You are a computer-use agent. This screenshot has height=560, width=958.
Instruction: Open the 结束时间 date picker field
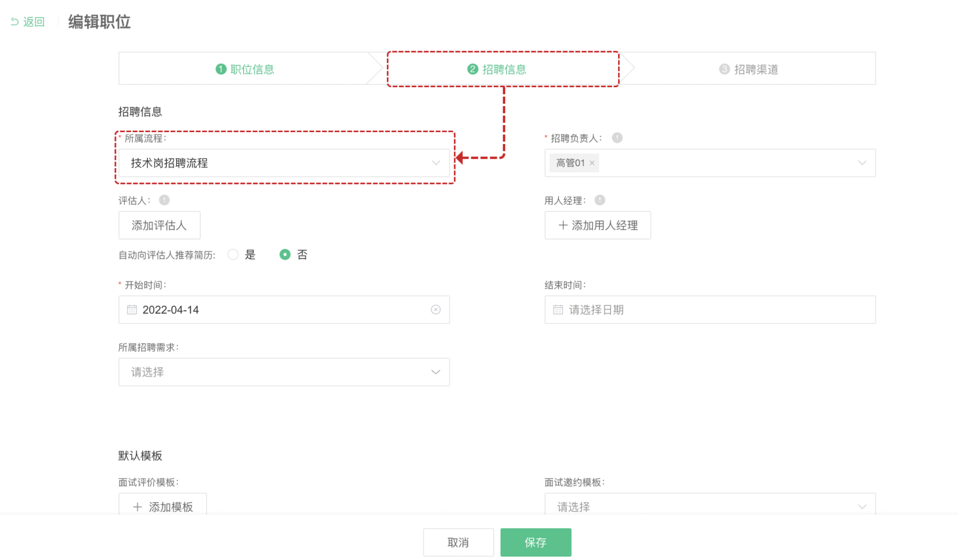click(710, 310)
